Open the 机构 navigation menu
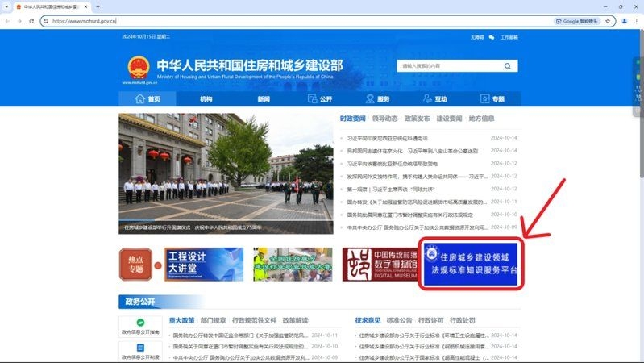This screenshot has width=644, height=363. click(x=206, y=99)
